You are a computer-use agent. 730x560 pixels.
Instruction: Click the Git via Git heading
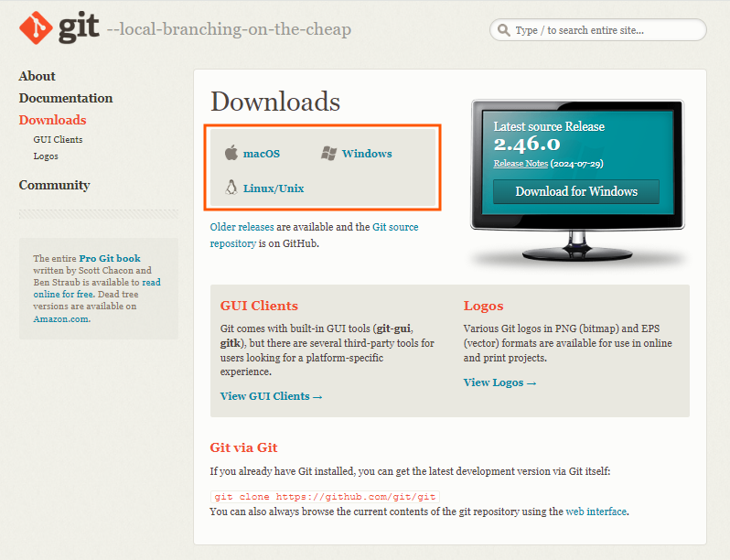click(243, 447)
